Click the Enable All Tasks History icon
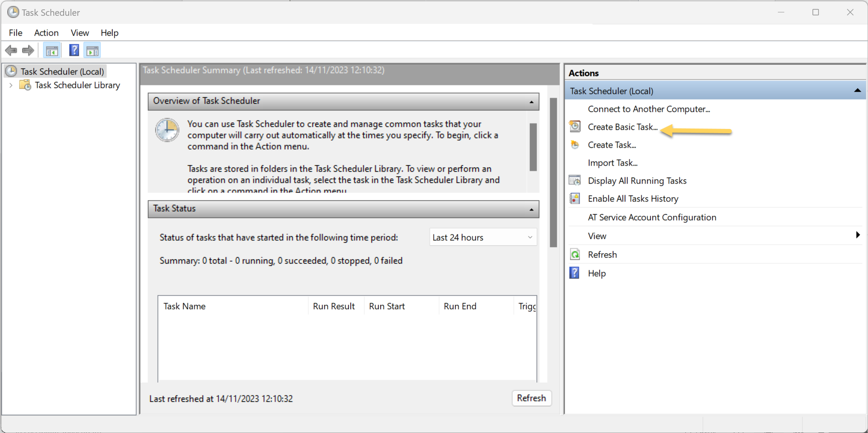Image resolution: width=868 pixels, height=433 pixels. point(575,199)
